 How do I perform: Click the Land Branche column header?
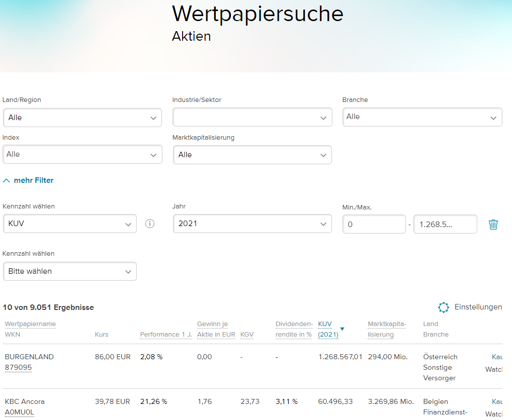436,330
